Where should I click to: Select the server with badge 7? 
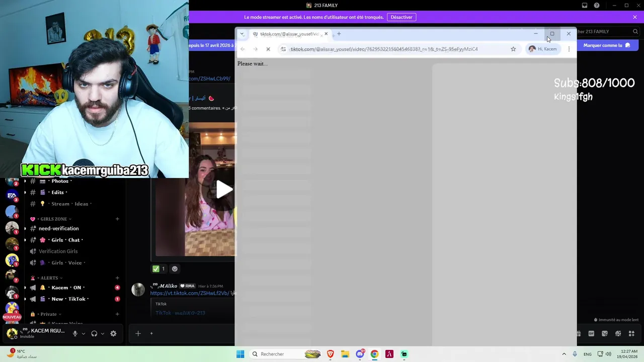(12, 275)
